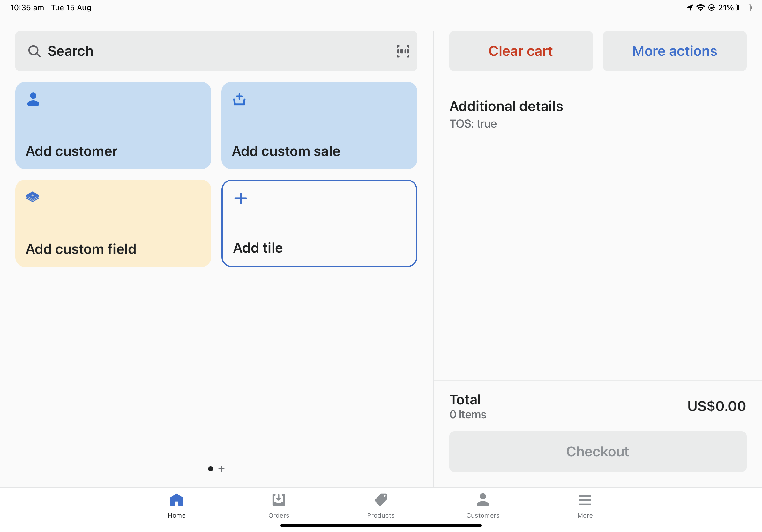Viewport: 762px width, 532px height.
Task: Tap the barcode scanner icon in search bar
Action: tap(403, 51)
